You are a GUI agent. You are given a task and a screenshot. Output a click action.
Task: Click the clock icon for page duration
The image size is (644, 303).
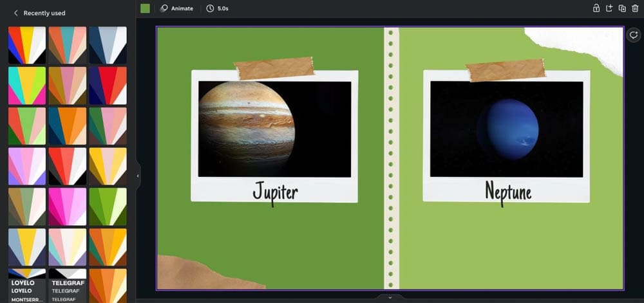pyautogui.click(x=210, y=8)
